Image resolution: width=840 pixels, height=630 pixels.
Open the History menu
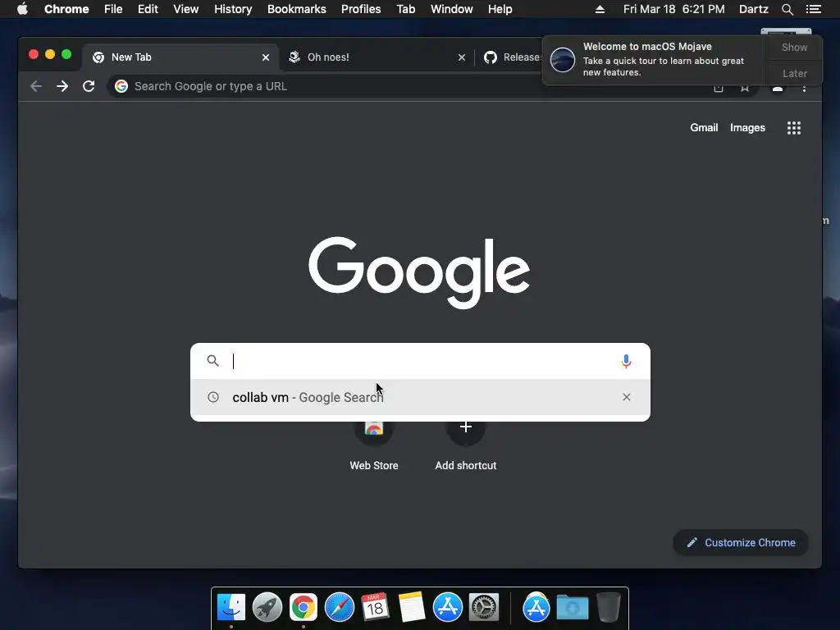pyautogui.click(x=233, y=9)
